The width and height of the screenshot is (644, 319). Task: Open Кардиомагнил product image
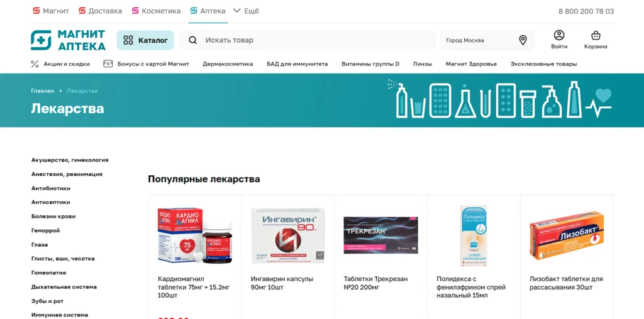click(194, 235)
